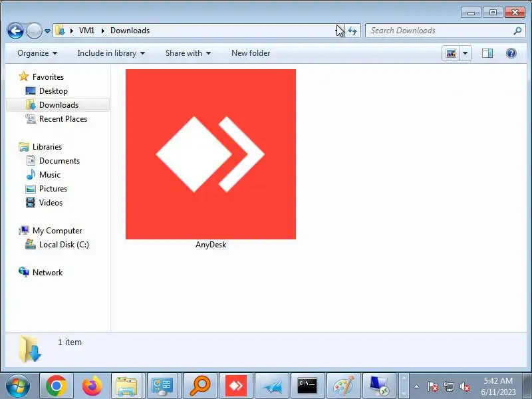532x399 pixels.
Task: Open the Documents library
Action: tap(59, 161)
